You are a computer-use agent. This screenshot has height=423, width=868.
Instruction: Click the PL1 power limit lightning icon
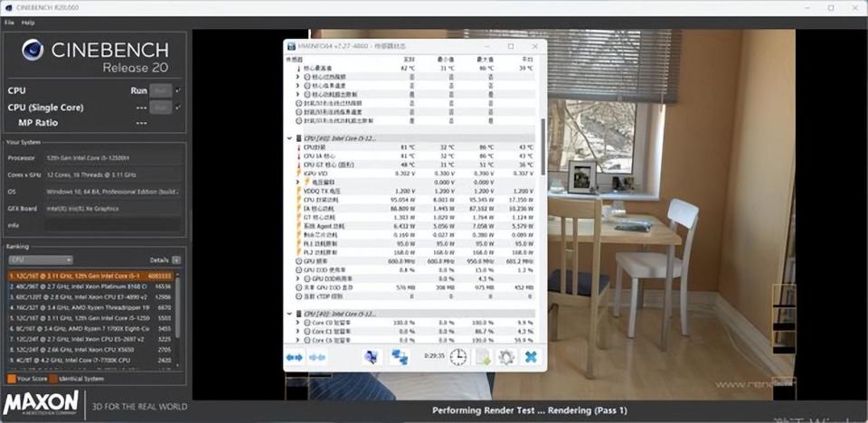[x=299, y=244]
